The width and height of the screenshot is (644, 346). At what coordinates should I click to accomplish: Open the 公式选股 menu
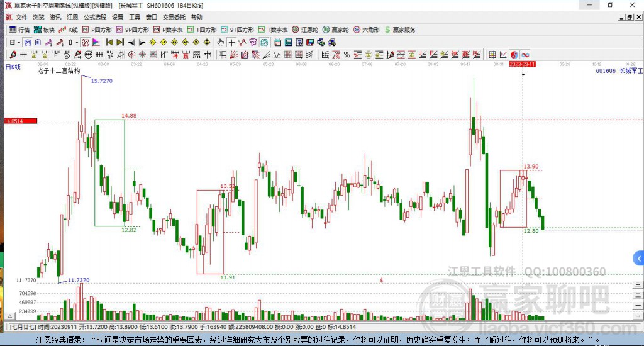point(95,17)
